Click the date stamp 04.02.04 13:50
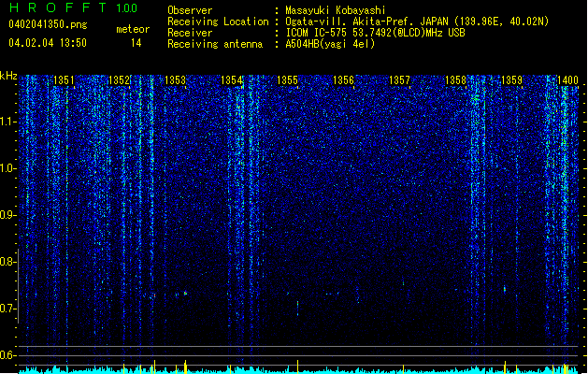This screenshot has width=588, height=374. [48, 43]
